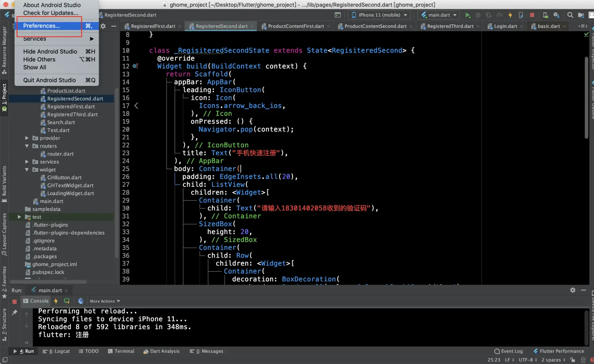594x364 pixels.
Task: Click the Profile gauge icon in toolbar
Action: 499,15
